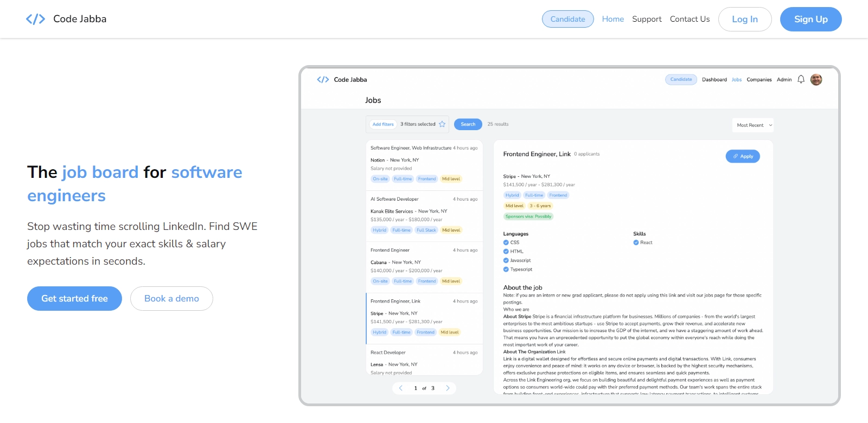Click Add filters to expand filter options

tap(383, 124)
